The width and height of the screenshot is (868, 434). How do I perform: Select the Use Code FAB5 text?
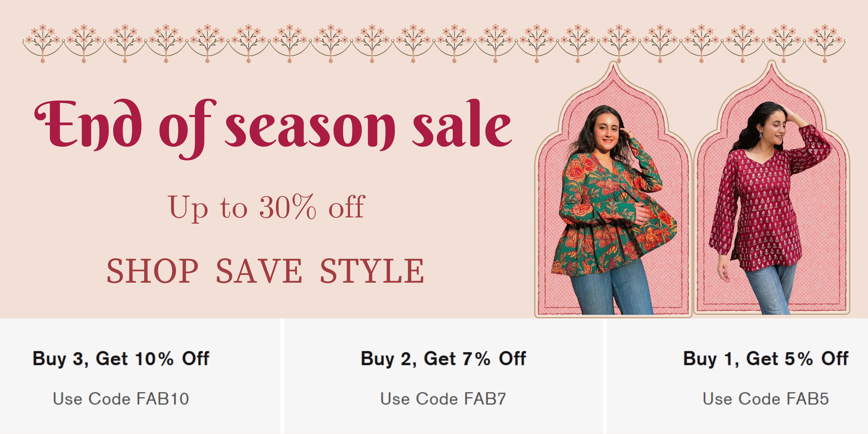[x=766, y=399]
